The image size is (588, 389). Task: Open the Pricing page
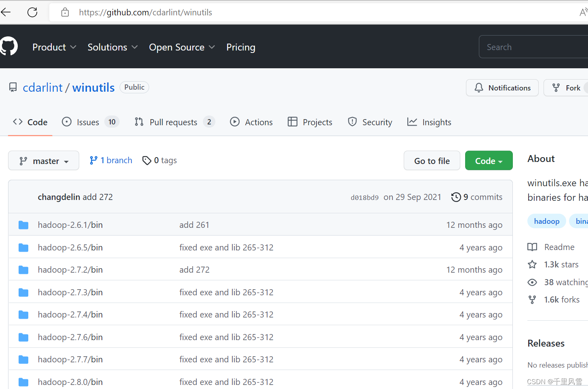coord(241,47)
